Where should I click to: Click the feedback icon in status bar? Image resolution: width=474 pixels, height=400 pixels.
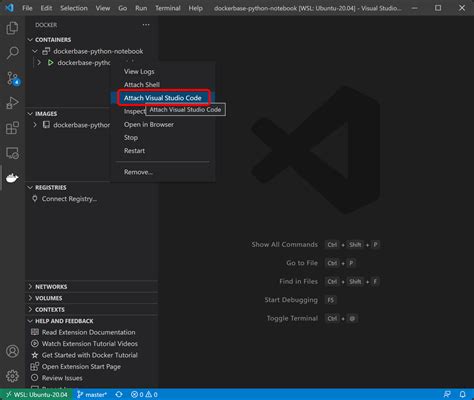pyautogui.click(x=447, y=394)
